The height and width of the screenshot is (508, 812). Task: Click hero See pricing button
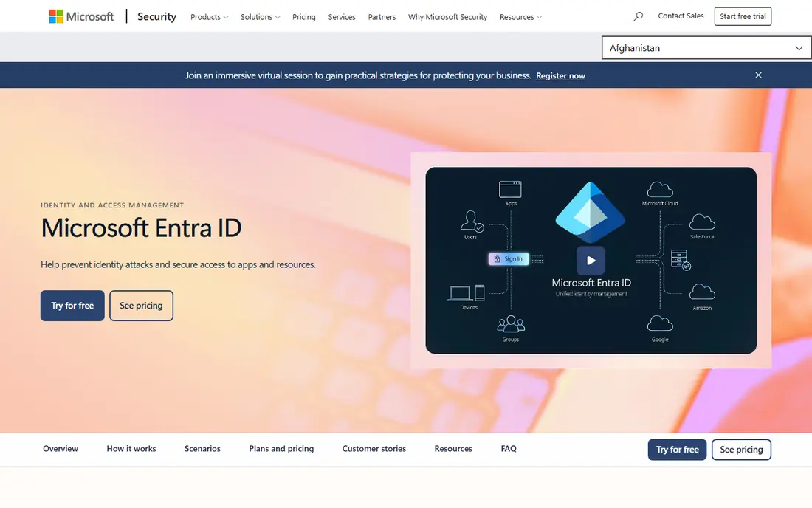click(x=142, y=306)
